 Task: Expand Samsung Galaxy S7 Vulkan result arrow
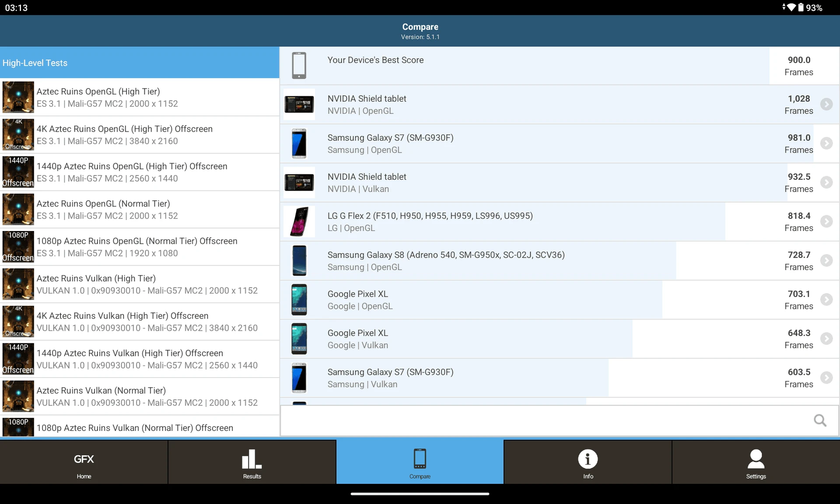(826, 378)
